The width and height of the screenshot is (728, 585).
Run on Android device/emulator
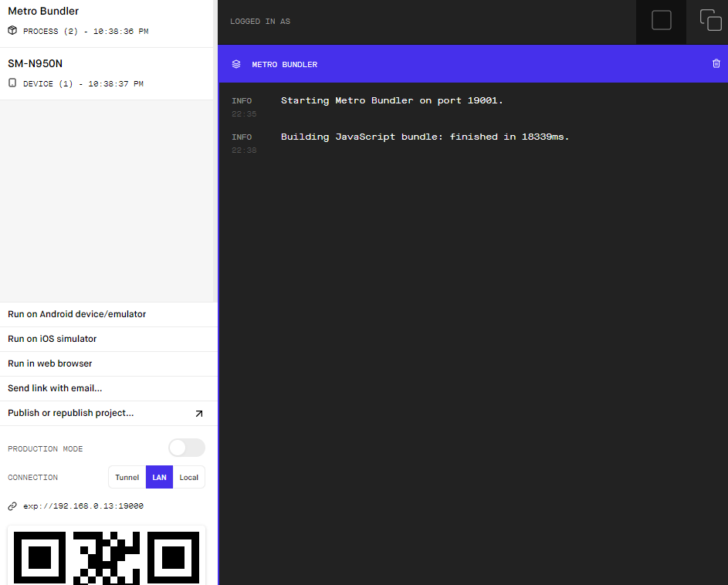(109, 314)
